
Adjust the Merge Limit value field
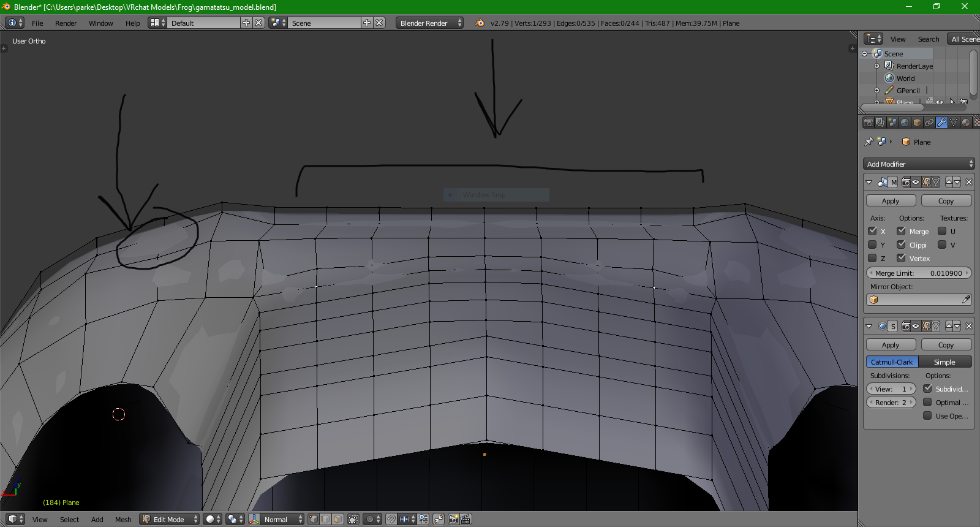pyautogui.click(x=919, y=273)
